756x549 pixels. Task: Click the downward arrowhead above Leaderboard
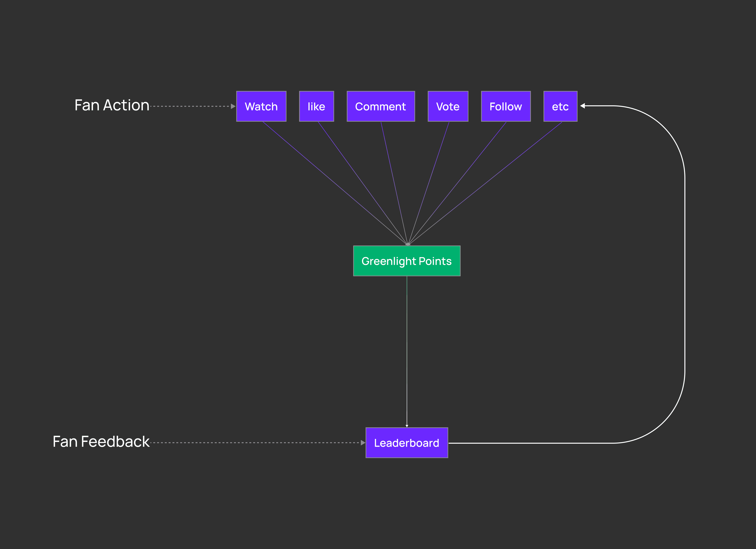pos(407,426)
